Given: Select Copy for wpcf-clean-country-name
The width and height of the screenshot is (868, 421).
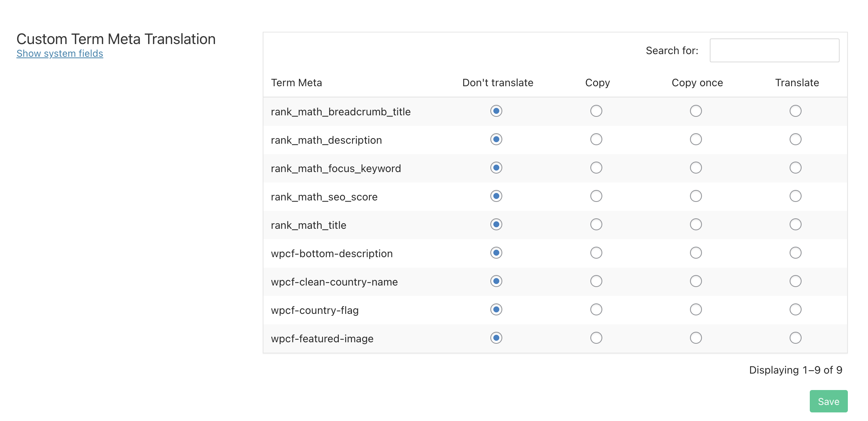Looking at the screenshot, I should click(596, 281).
